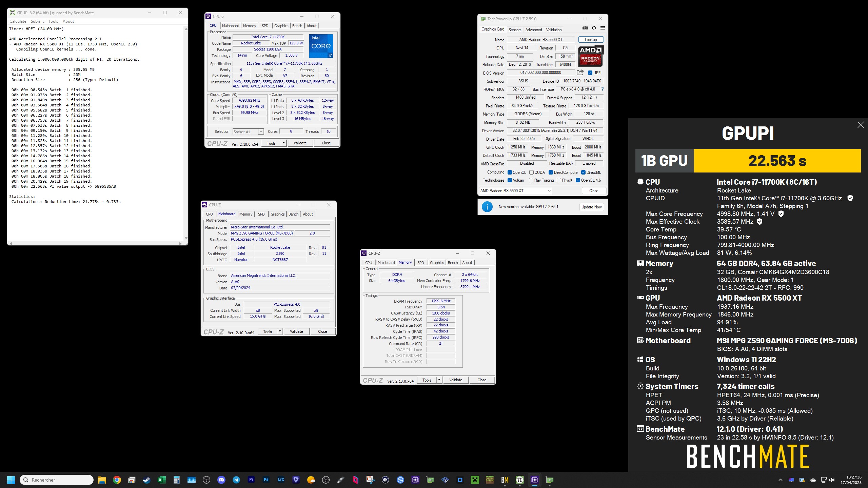The image size is (868, 488).
Task: Open Tools menu in GPUPI
Action: point(53,21)
